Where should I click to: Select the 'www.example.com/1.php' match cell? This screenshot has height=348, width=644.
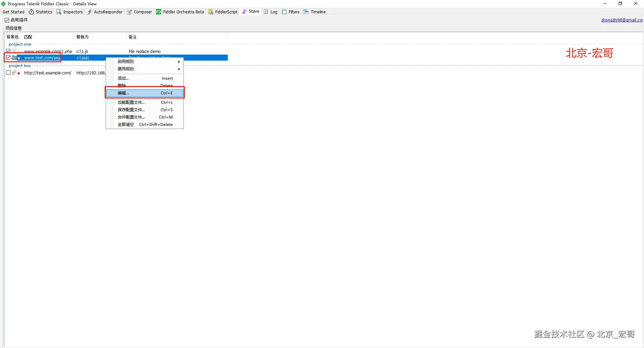pyautogui.click(x=48, y=51)
